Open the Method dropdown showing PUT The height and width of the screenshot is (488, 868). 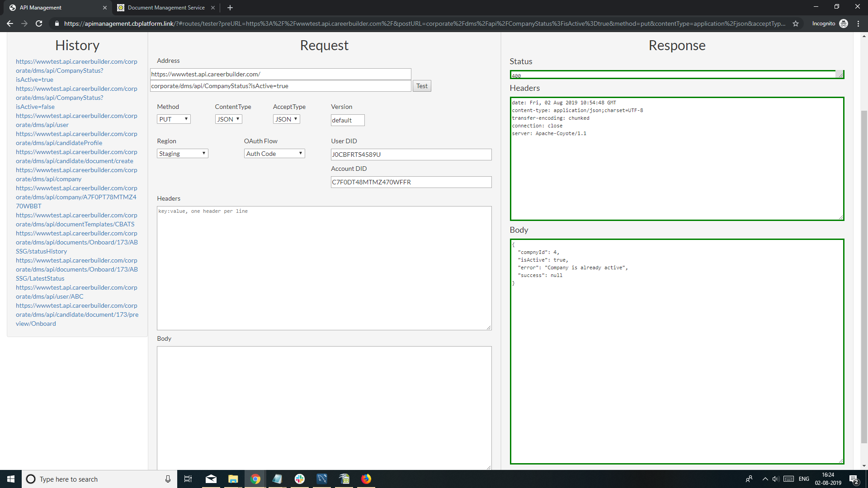click(174, 119)
